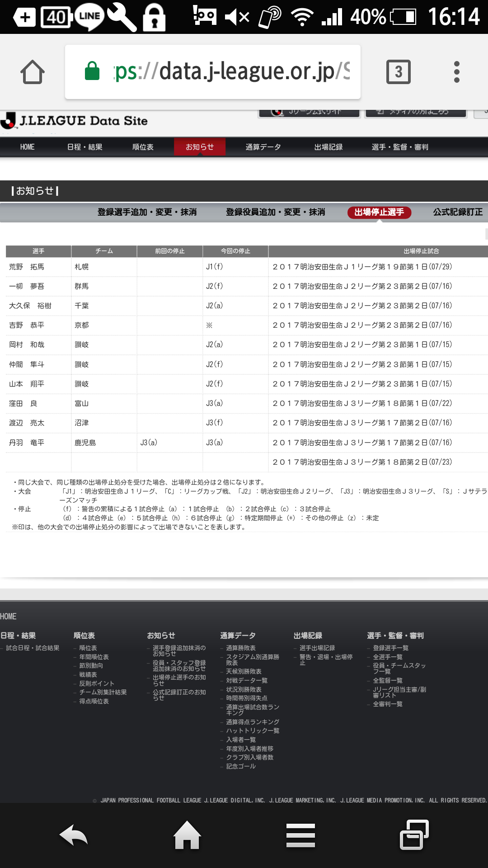The width and height of the screenshot is (488, 868).
Task: Open the footer 反則ポイント link
Action: 97,684
